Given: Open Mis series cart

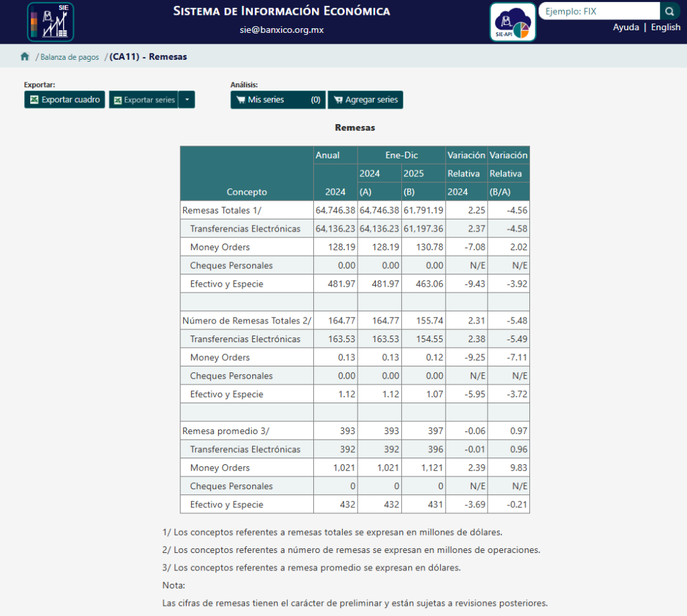Looking at the screenshot, I should click(x=278, y=100).
